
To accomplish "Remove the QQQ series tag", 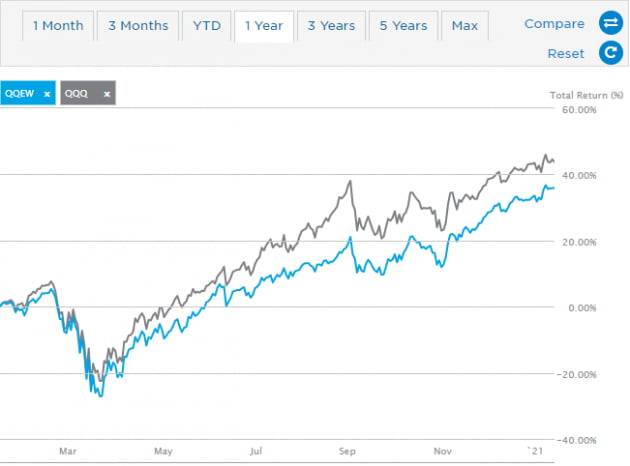I will [x=107, y=95].
